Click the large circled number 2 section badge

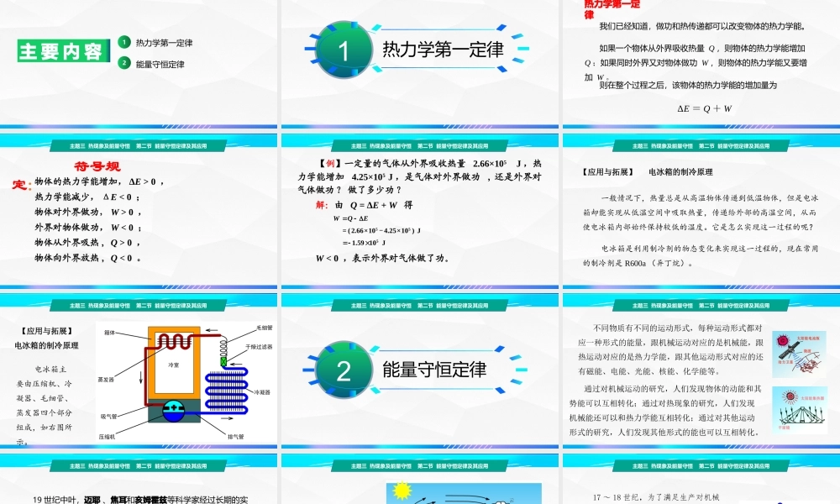344,370
